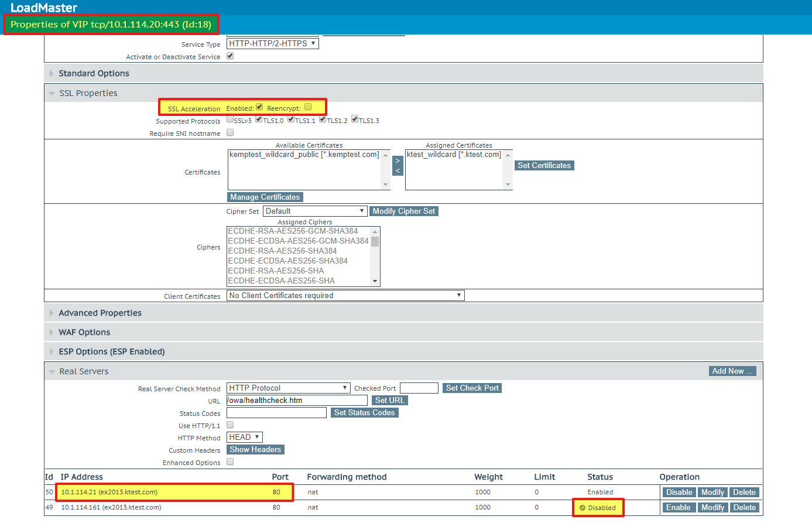
Task: Open Manage Certificates
Action: 265,197
